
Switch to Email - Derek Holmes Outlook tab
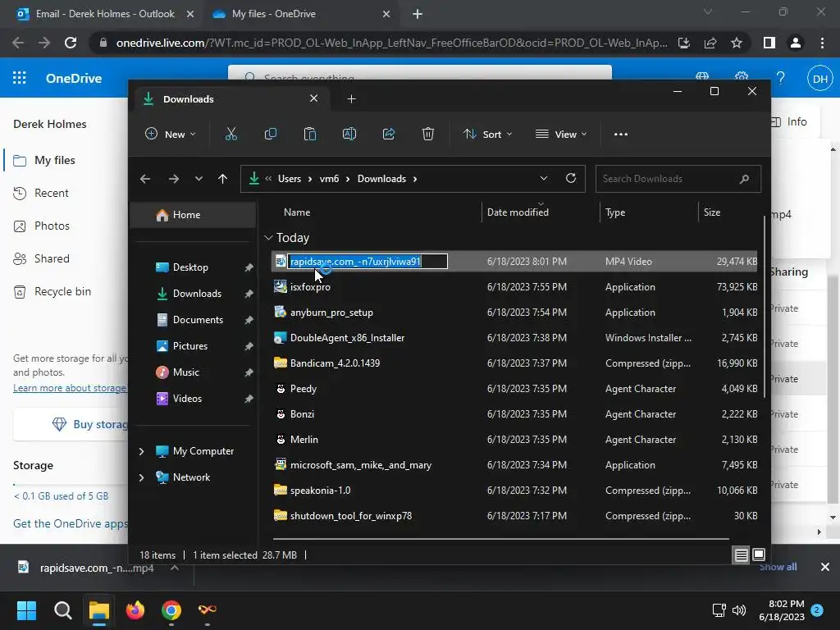[x=105, y=14]
